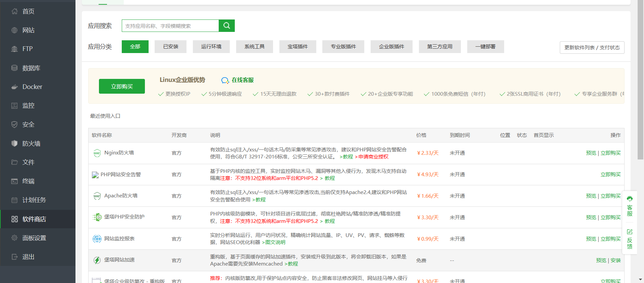The image size is (644, 283).
Task: Click 立即购买 for PHP网站安全告警
Action: click(610, 175)
